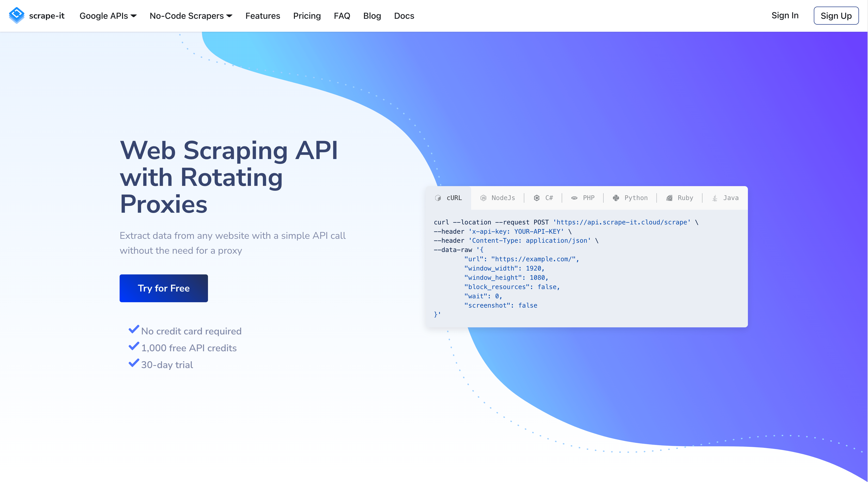This screenshot has width=868, height=482.
Task: Click the headline Web Scraping API
Action: [x=229, y=150]
